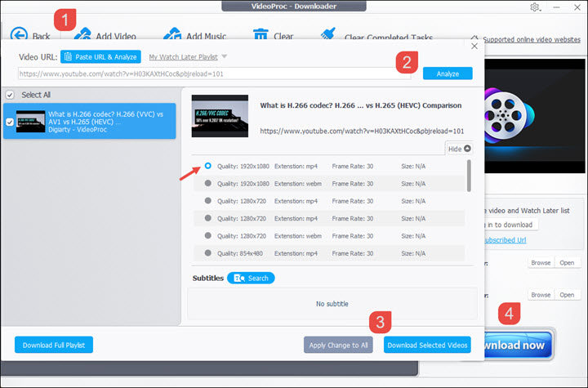Click the upper Open button
Image resolution: width=588 pixels, height=388 pixels.
click(x=567, y=263)
